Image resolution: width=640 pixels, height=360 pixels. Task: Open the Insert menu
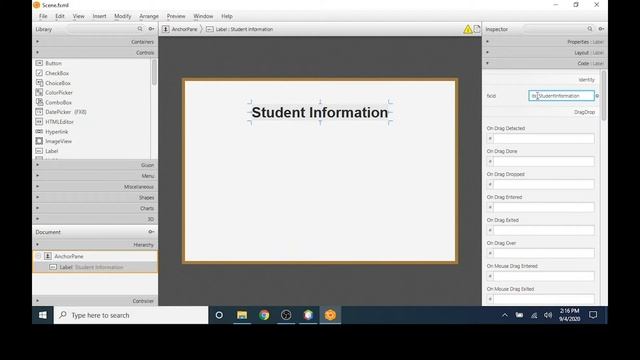[x=99, y=16]
